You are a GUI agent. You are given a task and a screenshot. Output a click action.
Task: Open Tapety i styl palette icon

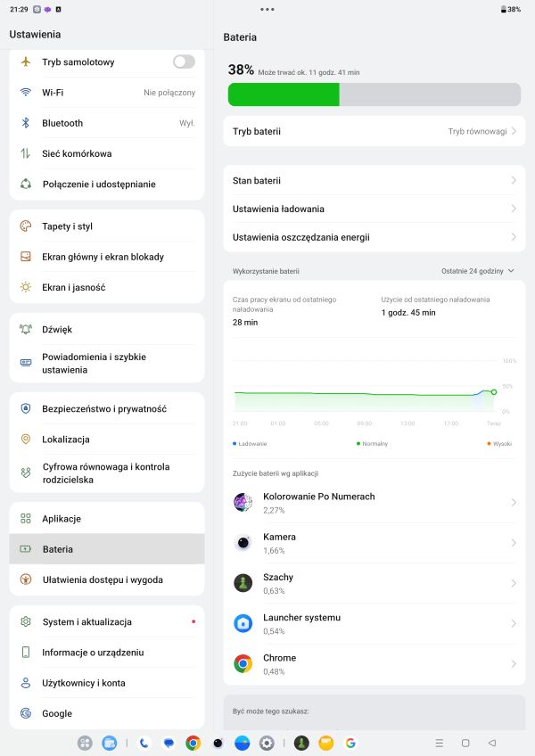(x=26, y=226)
